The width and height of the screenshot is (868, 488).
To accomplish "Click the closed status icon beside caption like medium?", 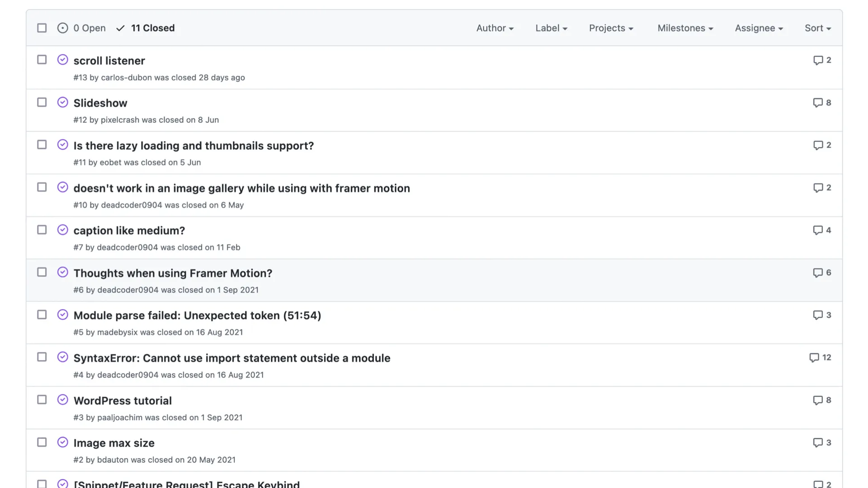I will click(63, 230).
